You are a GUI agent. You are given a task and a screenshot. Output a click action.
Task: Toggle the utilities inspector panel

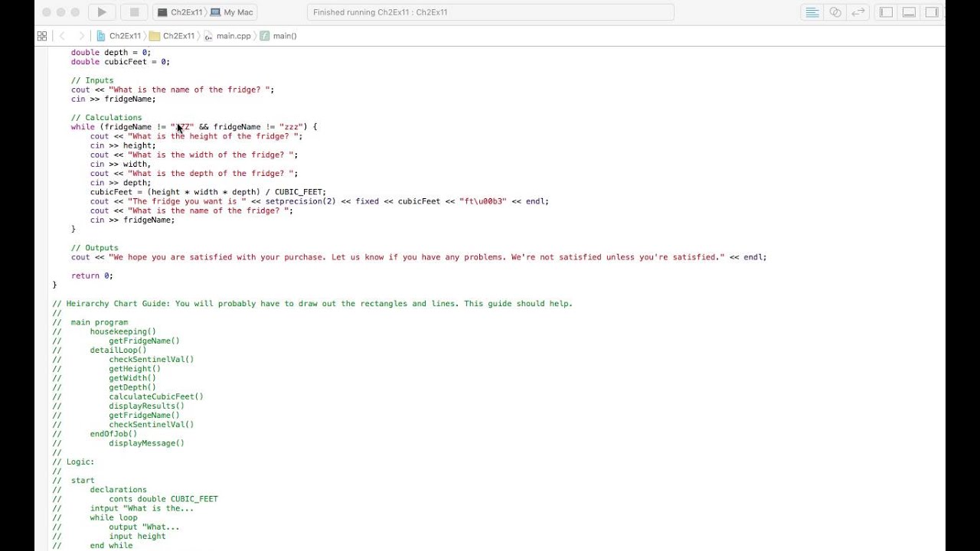point(932,12)
